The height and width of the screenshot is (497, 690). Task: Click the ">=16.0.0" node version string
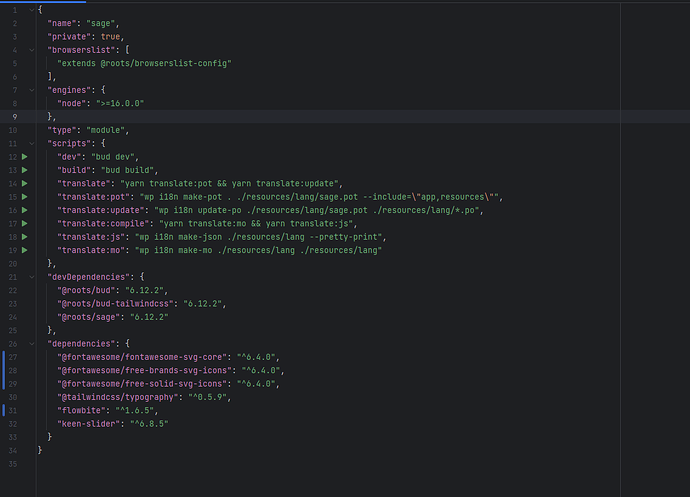[120, 103]
